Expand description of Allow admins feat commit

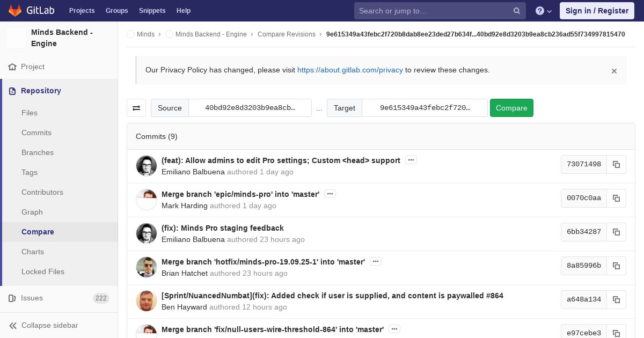pos(411,160)
